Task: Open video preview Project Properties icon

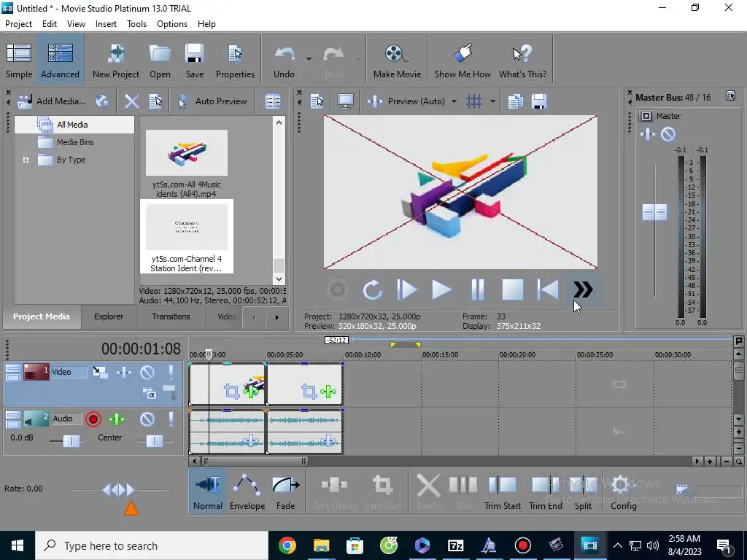Action: pos(317,101)
